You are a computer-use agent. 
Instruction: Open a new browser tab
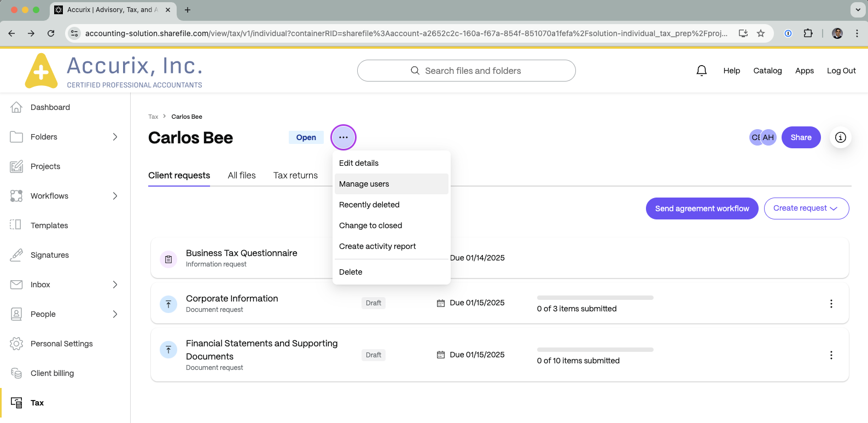[x=188, y=10]
